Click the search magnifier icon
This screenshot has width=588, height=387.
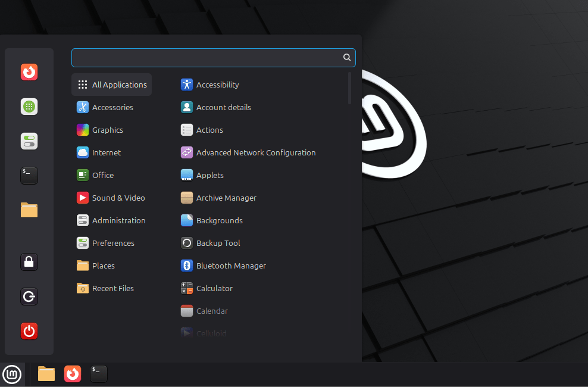[347, 57]
